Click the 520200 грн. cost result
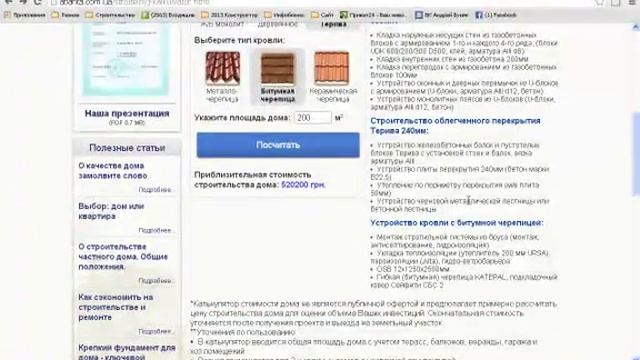The height and width of the screenshot is (360, 640). (x=303, y=184)
